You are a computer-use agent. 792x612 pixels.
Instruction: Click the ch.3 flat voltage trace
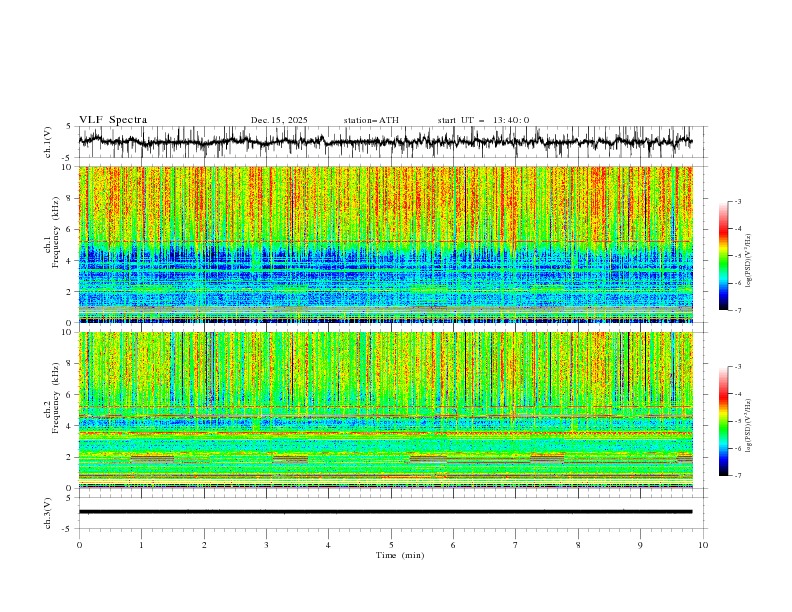click(385, 512)
